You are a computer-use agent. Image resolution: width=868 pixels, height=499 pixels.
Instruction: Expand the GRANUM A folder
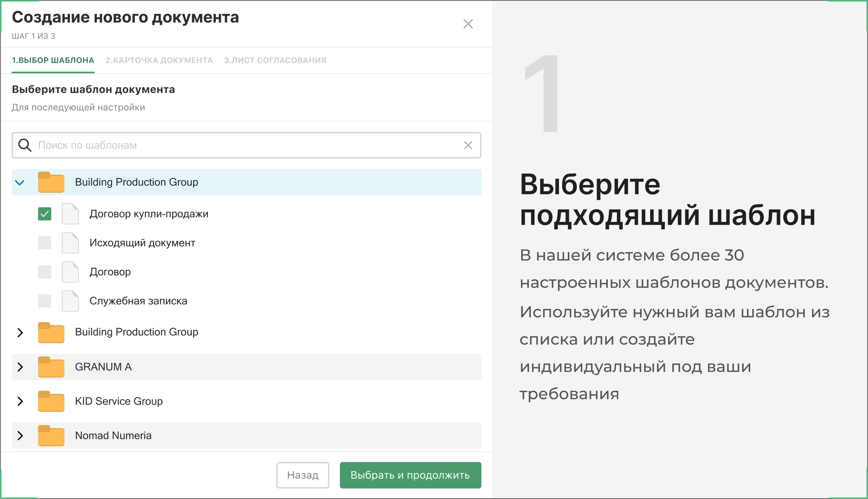[x=20, y=367]
